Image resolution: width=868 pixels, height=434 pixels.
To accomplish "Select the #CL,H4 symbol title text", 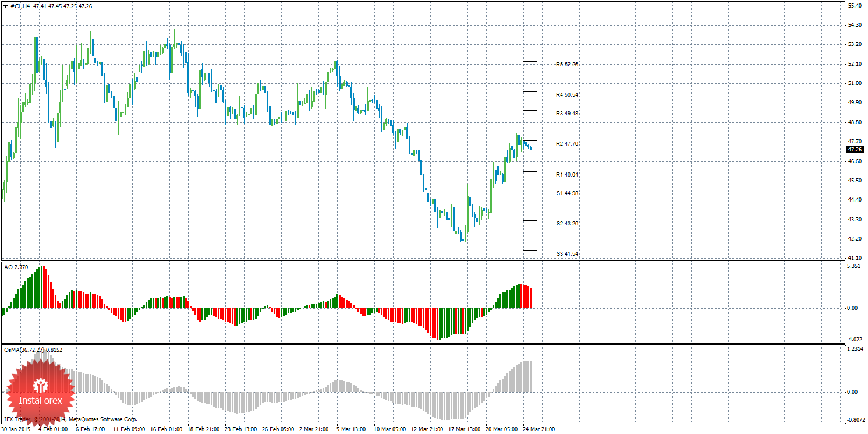I will [20, 6].
